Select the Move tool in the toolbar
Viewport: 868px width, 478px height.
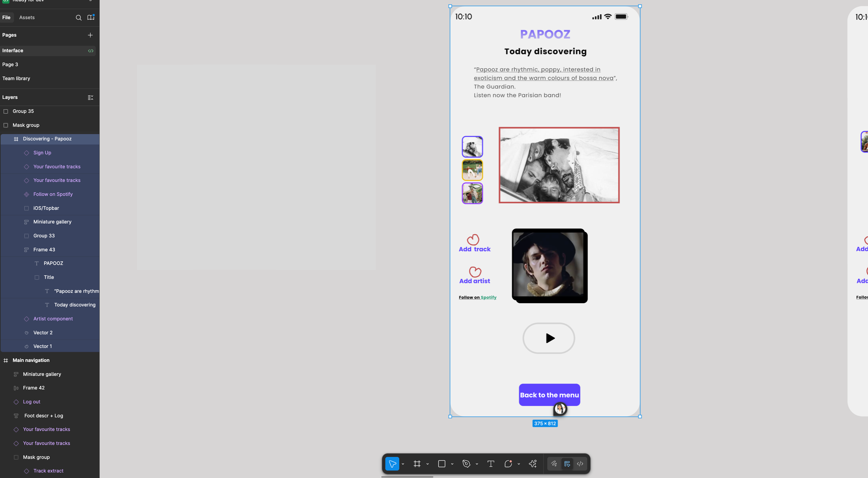point(392,464)
